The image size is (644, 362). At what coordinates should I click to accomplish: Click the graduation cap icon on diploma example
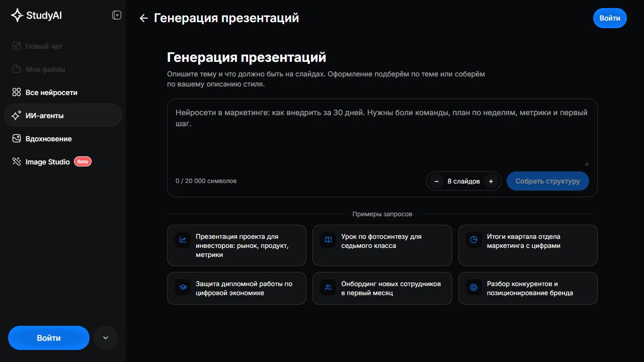pos(183,287)
